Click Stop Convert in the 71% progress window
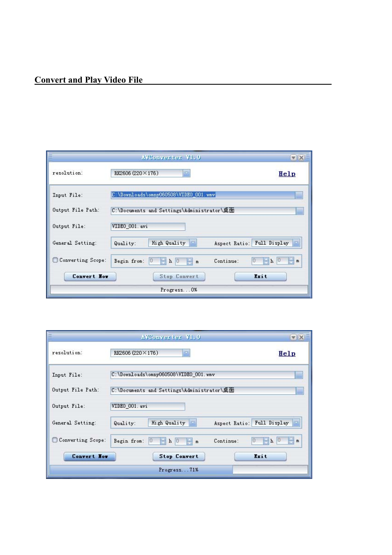 (179, 456)
